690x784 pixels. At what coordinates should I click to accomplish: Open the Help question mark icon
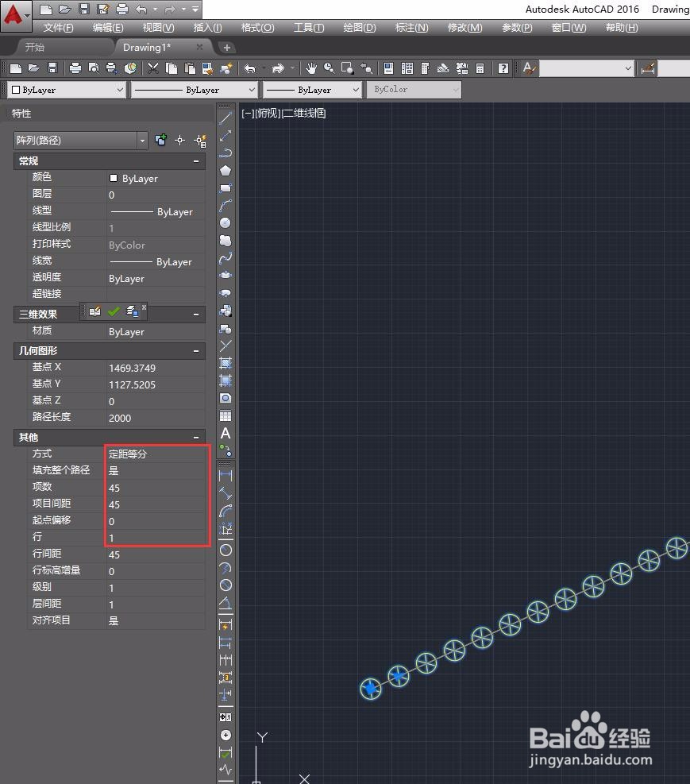[503, 68]
